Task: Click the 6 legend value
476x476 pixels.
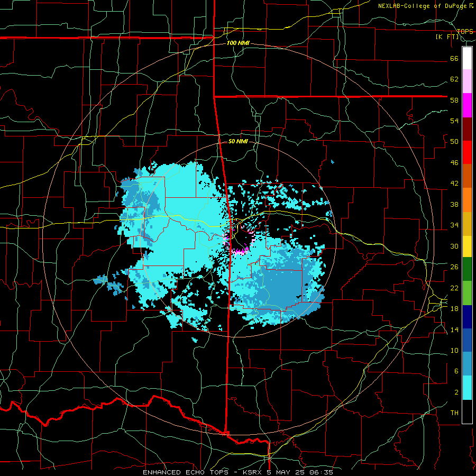Action: point(456,371)
